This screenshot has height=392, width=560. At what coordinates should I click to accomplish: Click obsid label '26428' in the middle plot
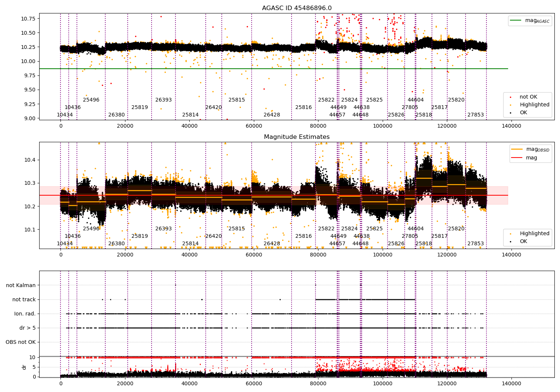coord(272,243)
